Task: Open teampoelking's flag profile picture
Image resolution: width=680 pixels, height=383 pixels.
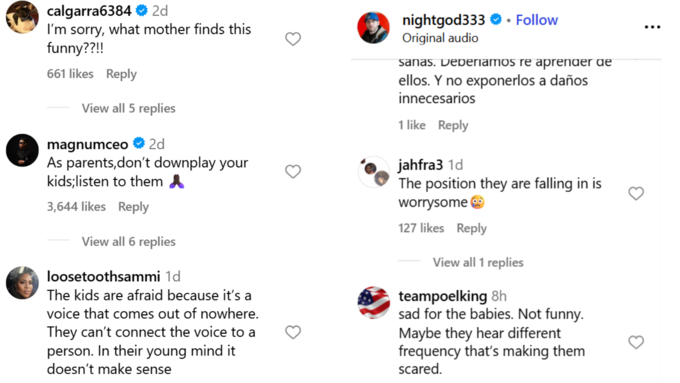Action: pyautogui.click(x=374, y=302)
